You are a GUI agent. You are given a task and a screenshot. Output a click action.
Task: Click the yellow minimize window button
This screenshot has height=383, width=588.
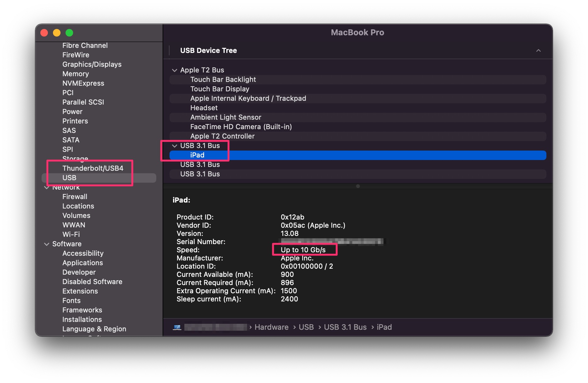coord(57,33)
